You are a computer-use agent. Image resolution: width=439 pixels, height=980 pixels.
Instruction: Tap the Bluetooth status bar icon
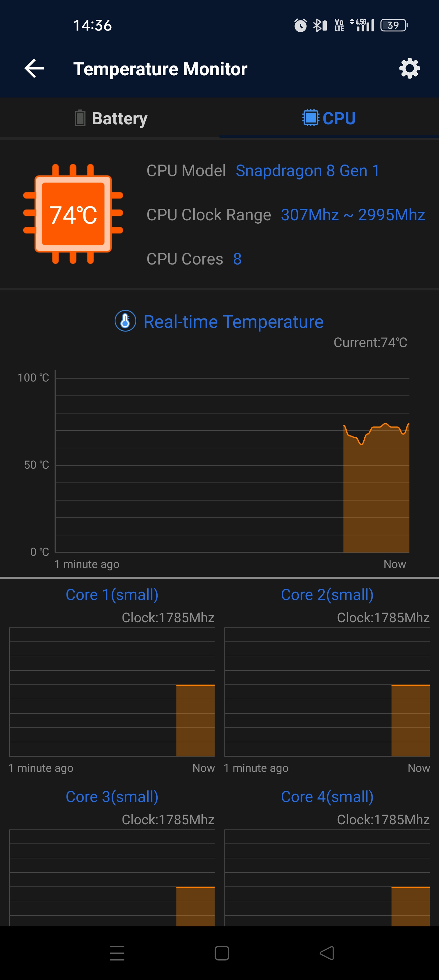[320, 26]
